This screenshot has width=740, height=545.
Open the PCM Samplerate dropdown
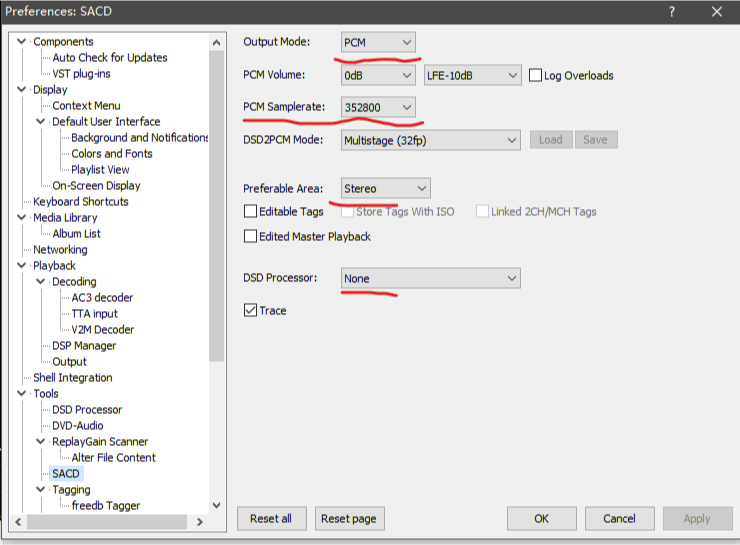[377, 107]
